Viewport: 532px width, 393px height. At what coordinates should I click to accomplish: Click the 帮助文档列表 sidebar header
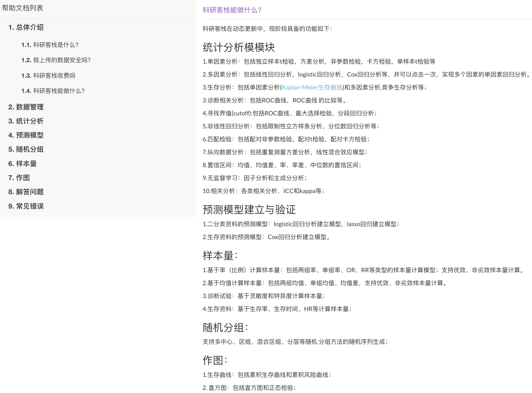pyautogui.click(x=22, y=8)
